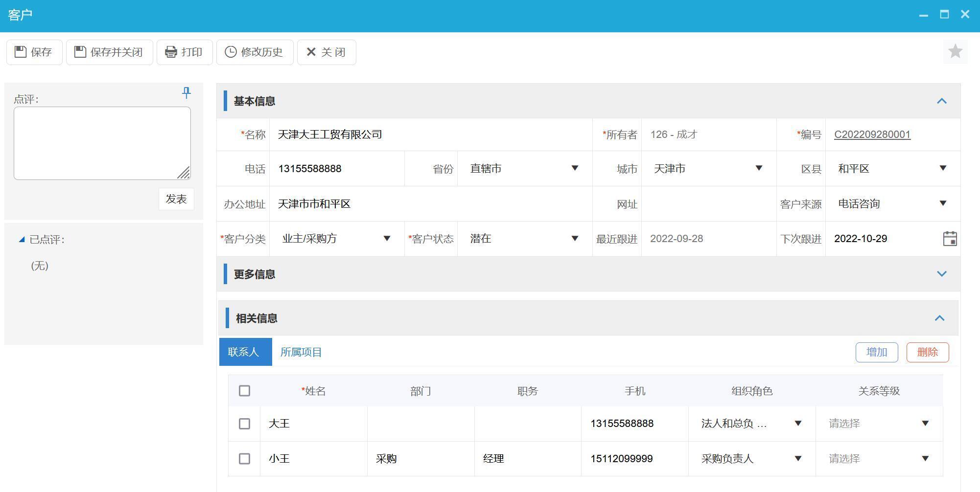Open the 打印 printer icon
980x492 pixels.
(170, 52)
